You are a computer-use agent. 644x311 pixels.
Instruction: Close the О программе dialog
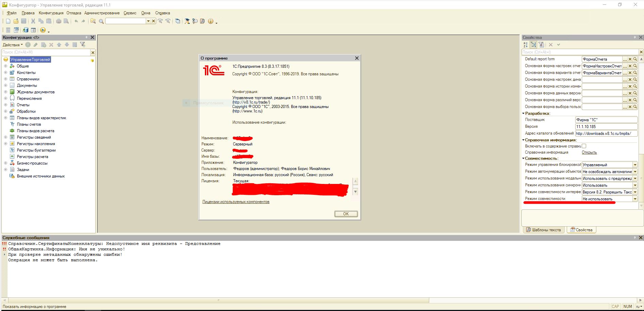tap(357, 58)
